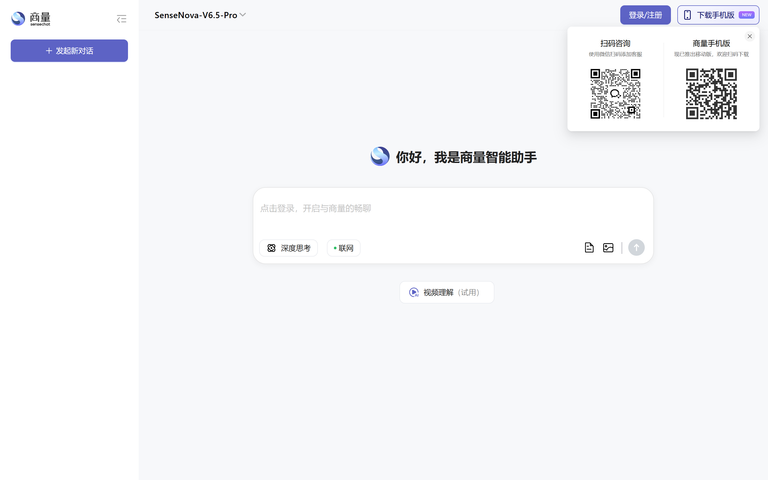Toggle the 深度思考 deep thinking mode
Screen dimensions: 768x480
[x=288, y=248]
